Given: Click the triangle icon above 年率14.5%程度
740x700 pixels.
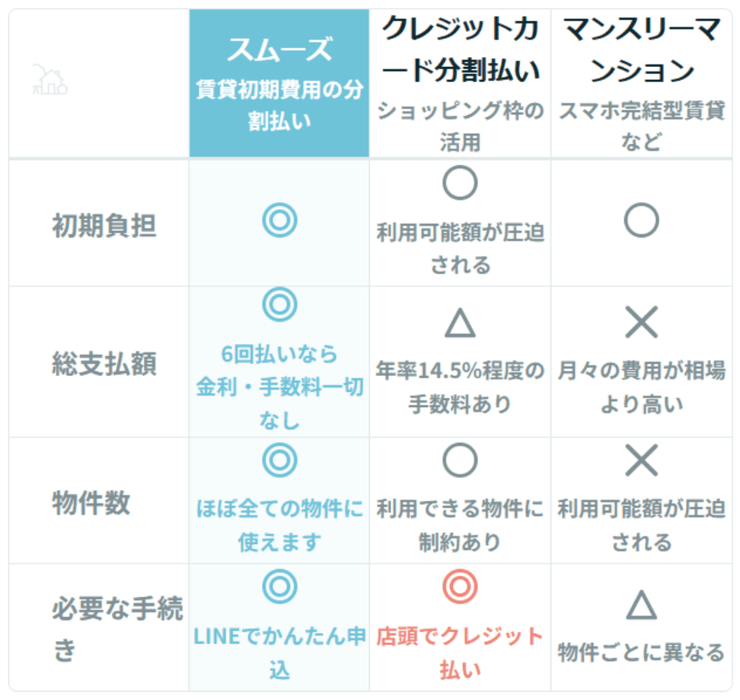Looking at the screenshot, I should (x=460, y=322).
